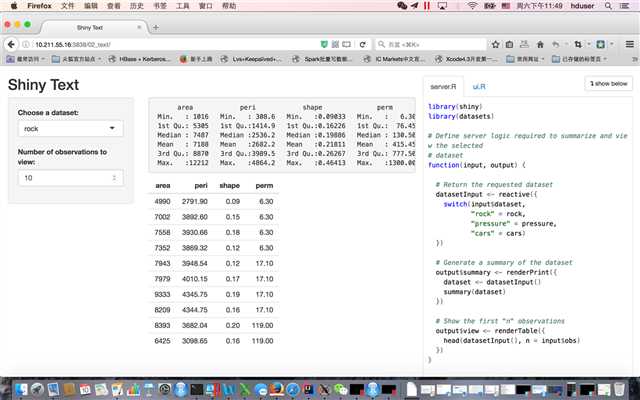The width and height of the screenshot is (640, 400).
Task: Click the site info icon beside the URL
Action: [x=26, y=44]
